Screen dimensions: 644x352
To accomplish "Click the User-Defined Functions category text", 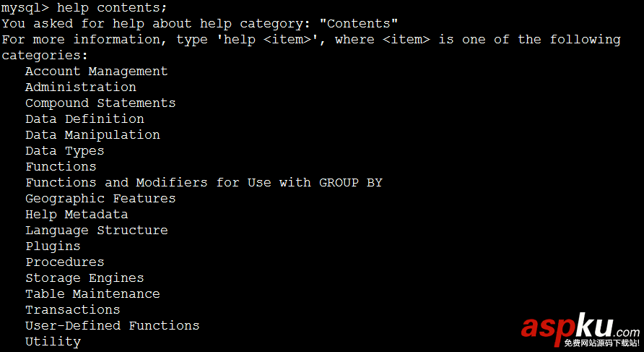I will [112, 325].
